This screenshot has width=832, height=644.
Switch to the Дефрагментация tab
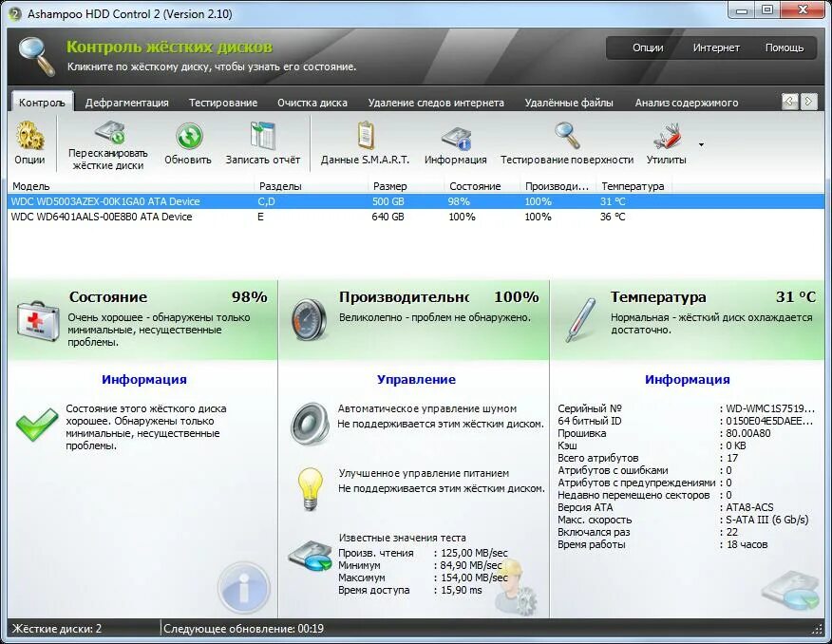tap(127, 103)
